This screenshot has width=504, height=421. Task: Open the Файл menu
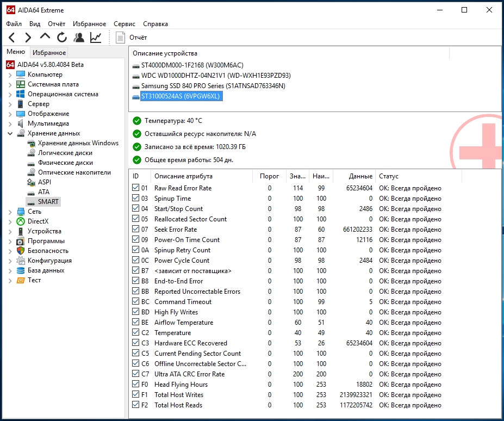[x=14, y=24]
